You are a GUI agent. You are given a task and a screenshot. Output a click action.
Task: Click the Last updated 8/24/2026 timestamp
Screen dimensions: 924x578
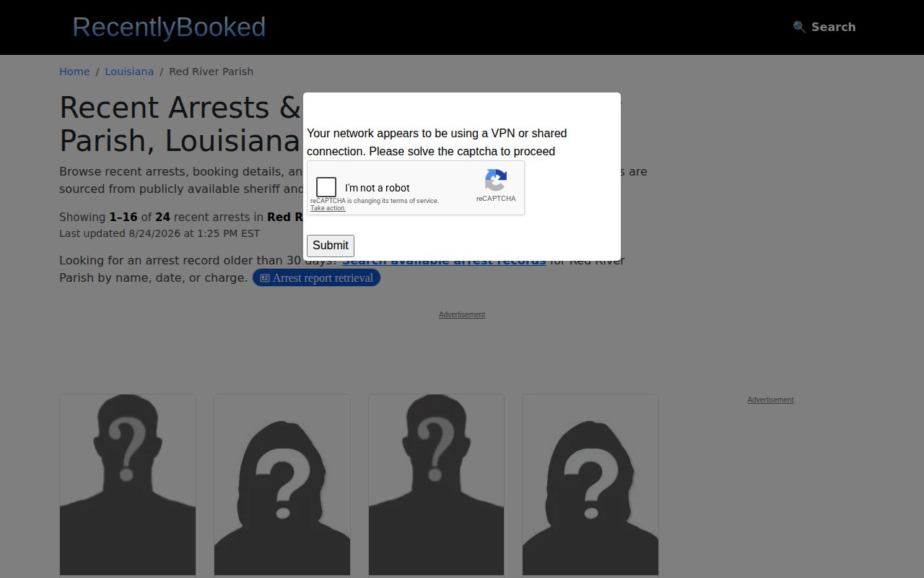160,233
